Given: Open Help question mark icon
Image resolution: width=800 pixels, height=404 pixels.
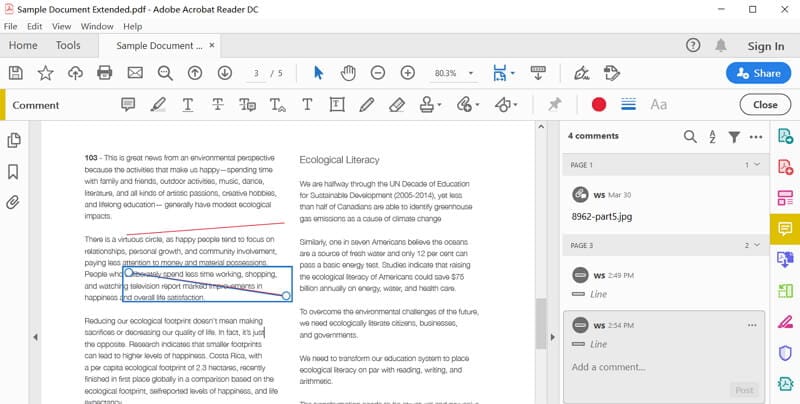Looking at the screenshot, I should coord(692,45).
